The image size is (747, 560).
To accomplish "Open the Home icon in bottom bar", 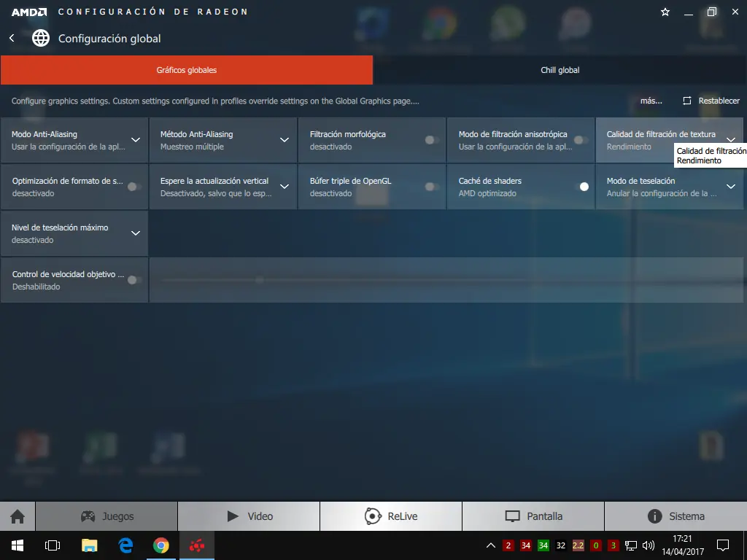I will pos(18,516).
